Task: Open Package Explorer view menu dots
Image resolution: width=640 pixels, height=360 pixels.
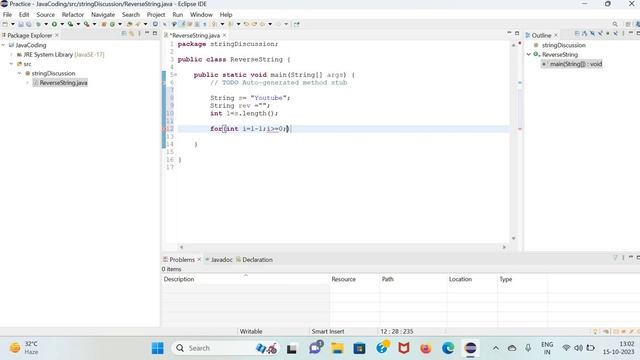Action: pyautogui.click(x=139, y=33)
